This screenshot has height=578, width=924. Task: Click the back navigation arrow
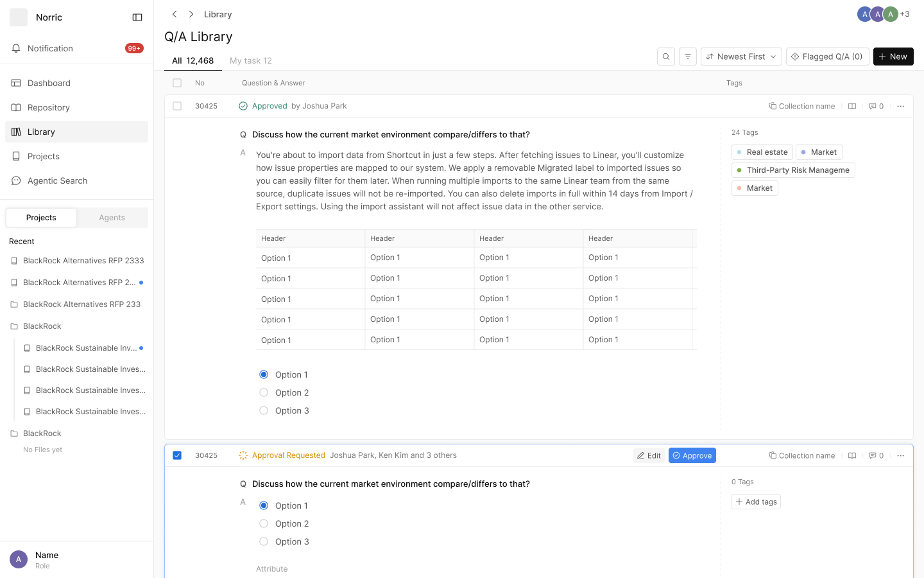pos(175,14)
